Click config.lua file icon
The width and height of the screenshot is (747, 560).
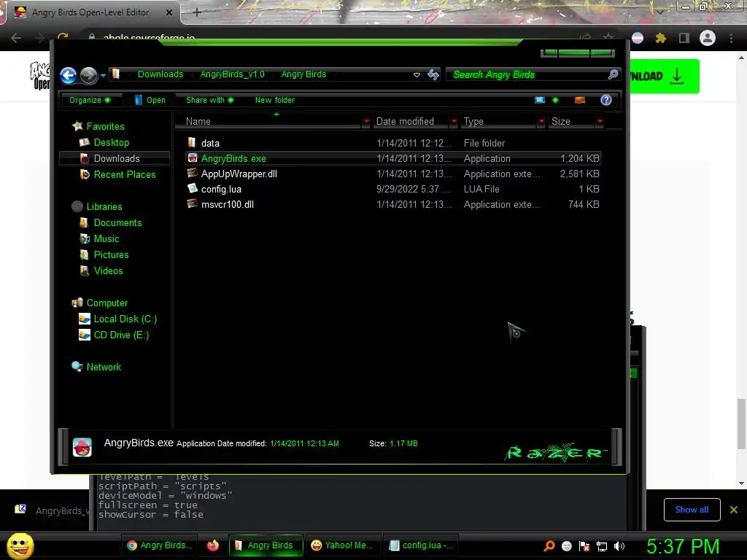coord(193,188)
